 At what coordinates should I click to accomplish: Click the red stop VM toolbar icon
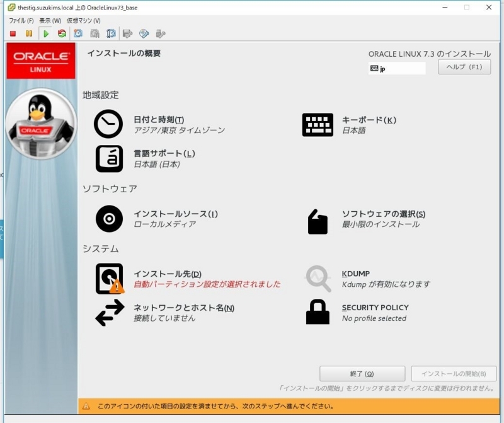click(13, 33)
